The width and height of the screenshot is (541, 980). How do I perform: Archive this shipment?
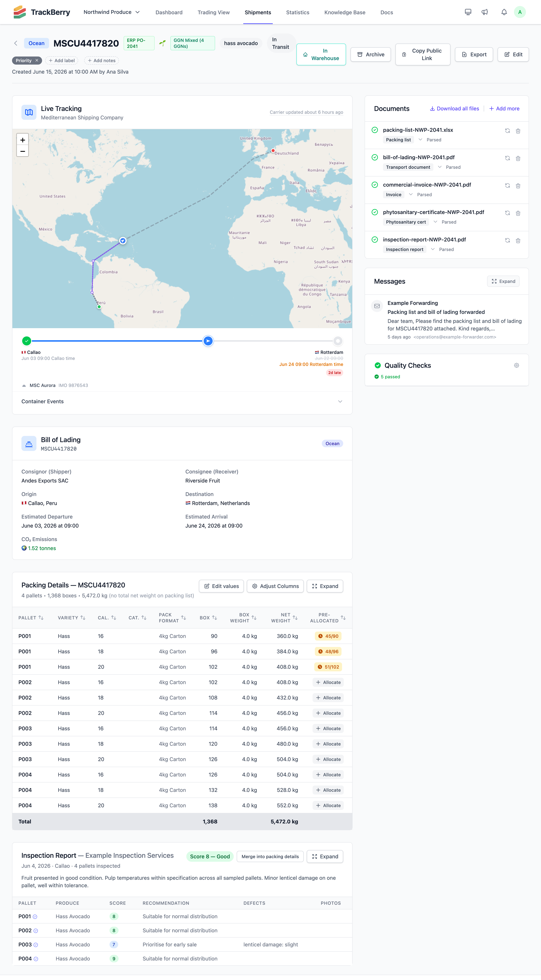point(370,54)
